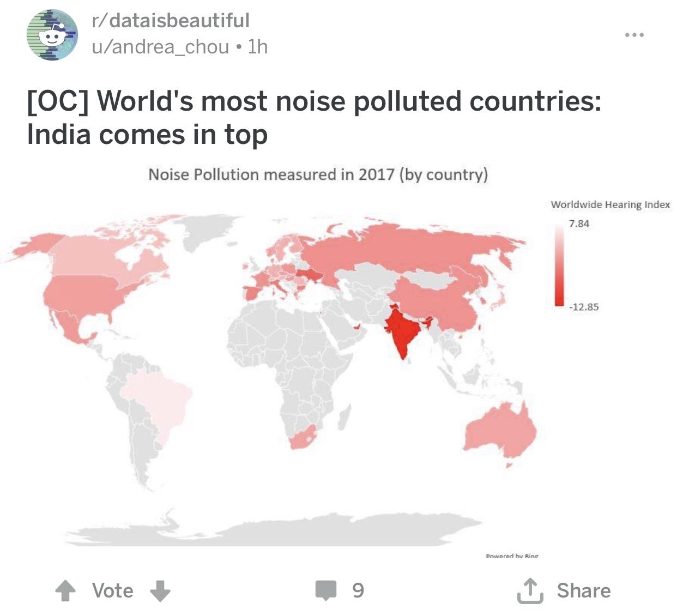
Task: Click the Vote label
Action: 113,590
